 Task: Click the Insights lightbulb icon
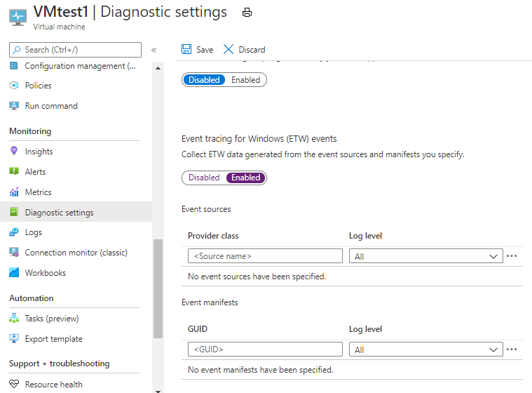pos(14,152)
